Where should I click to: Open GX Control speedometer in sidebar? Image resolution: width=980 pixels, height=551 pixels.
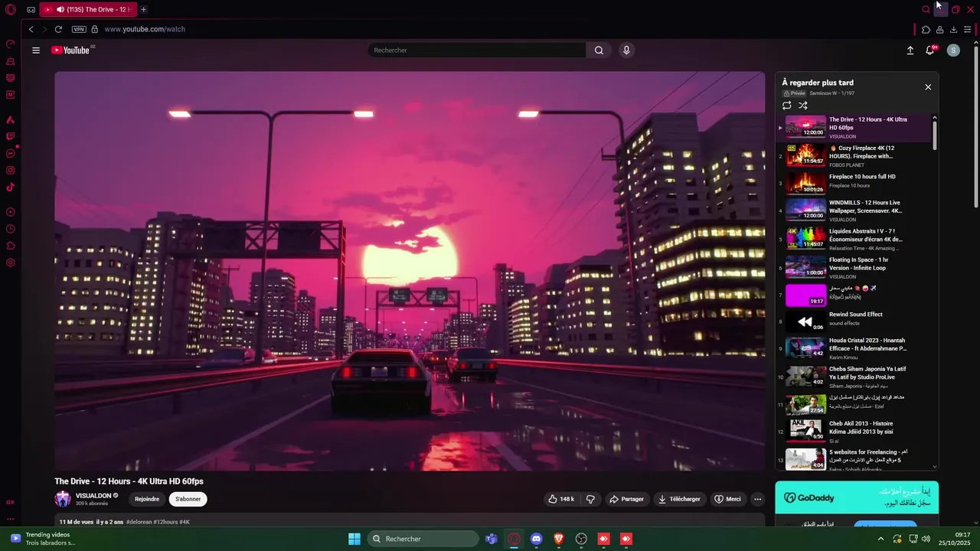point(11,44)
